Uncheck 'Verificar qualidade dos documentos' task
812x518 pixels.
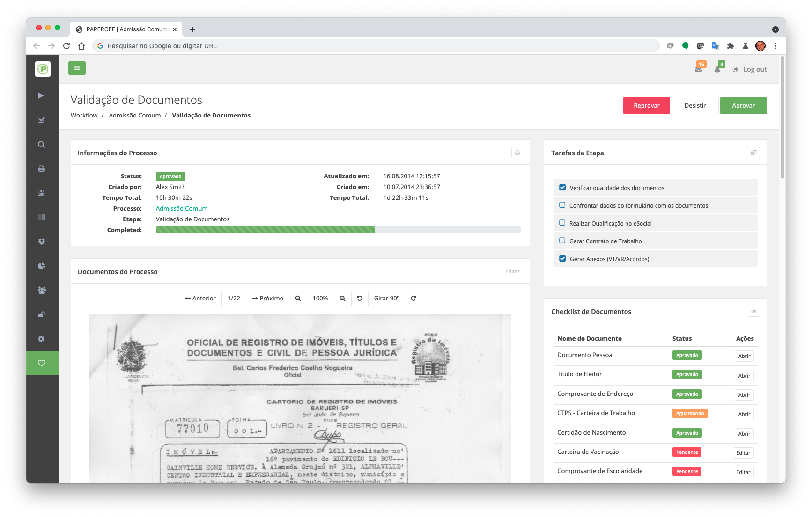(x=562, y=188)
